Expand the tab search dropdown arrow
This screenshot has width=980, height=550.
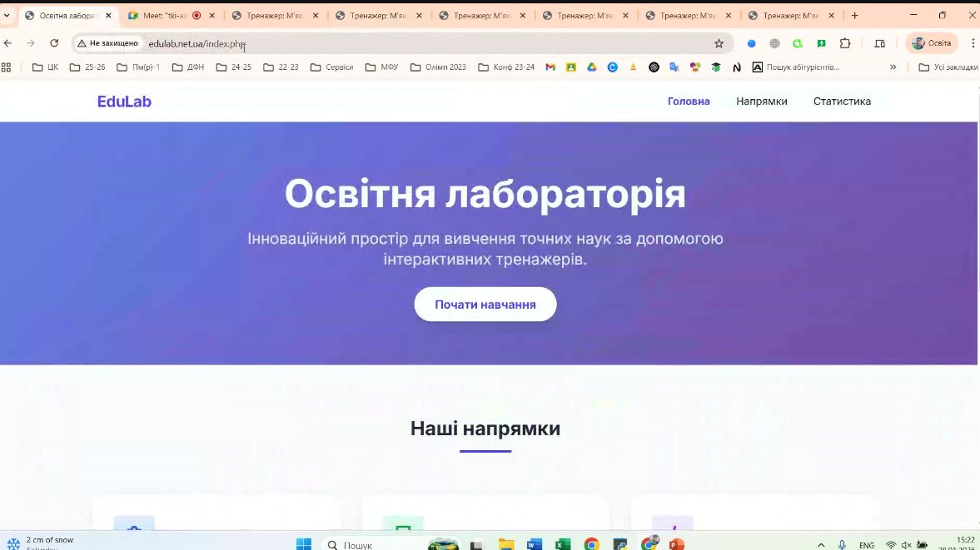coord(7,15)
